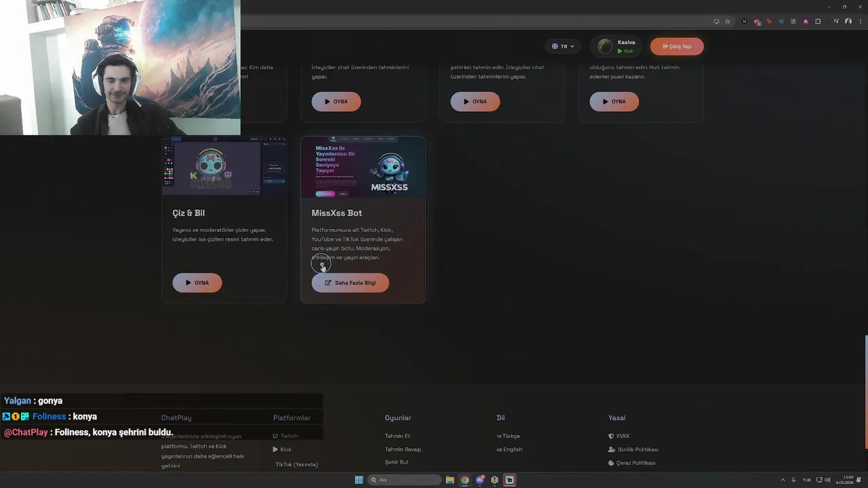Open the Tahmin Savaşı footer link

point(403,449)
